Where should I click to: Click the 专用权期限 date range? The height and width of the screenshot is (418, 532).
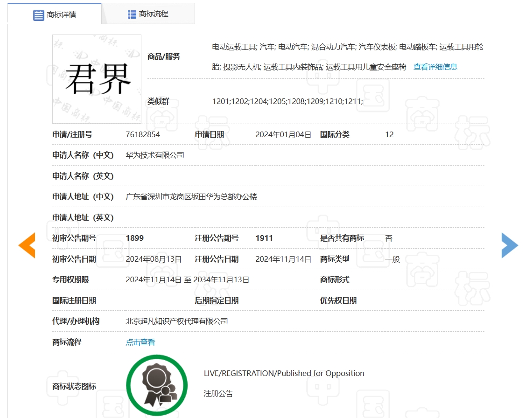186,279
